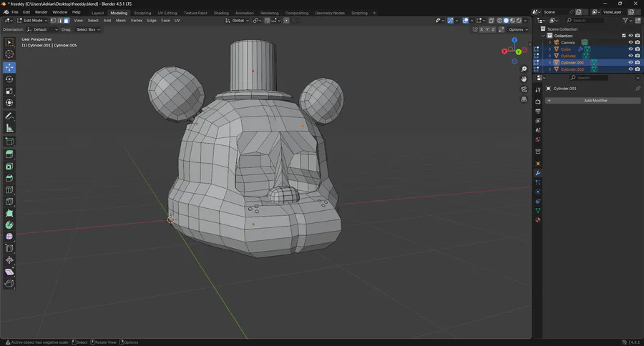Image resolution: width=644 pixels, height=346 pixels.
Task: Activate the Move tool
Action: [9, 67]
